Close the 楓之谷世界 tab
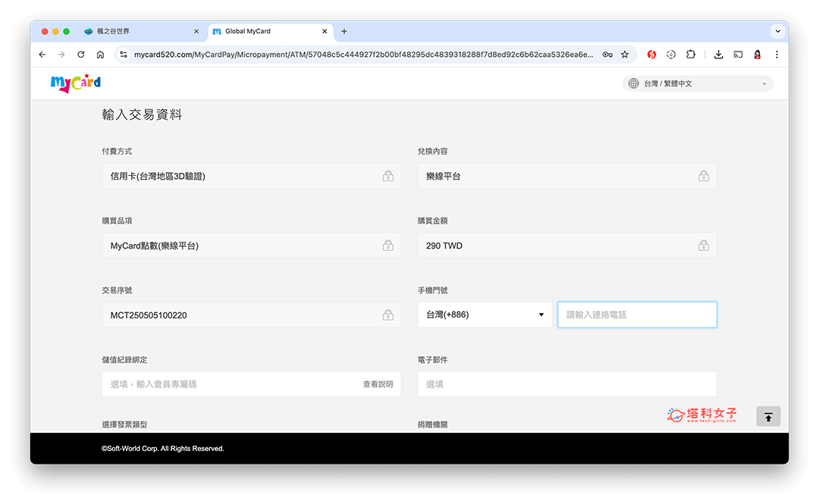 click(x=196, y=31)
